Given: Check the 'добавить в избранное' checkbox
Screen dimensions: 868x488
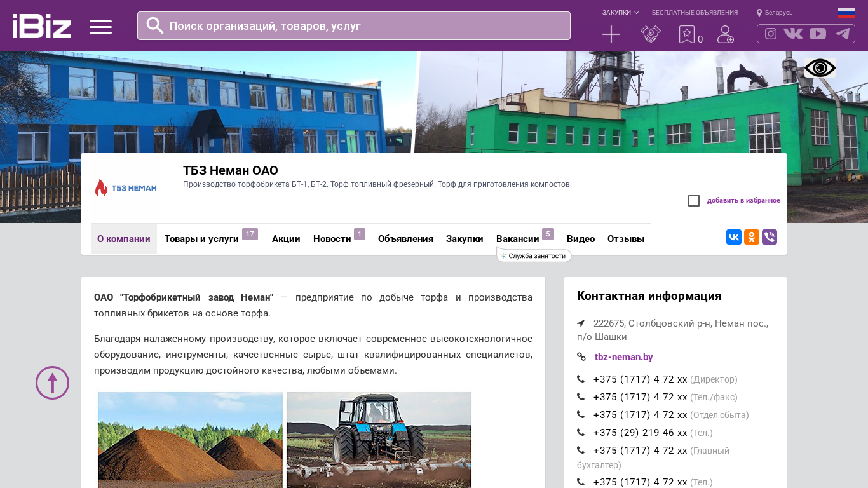Looking at the screenshot, I should tap(694, 201).
